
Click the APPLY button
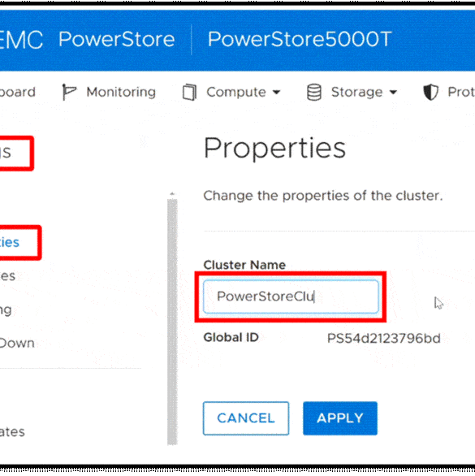coord(340,418)
